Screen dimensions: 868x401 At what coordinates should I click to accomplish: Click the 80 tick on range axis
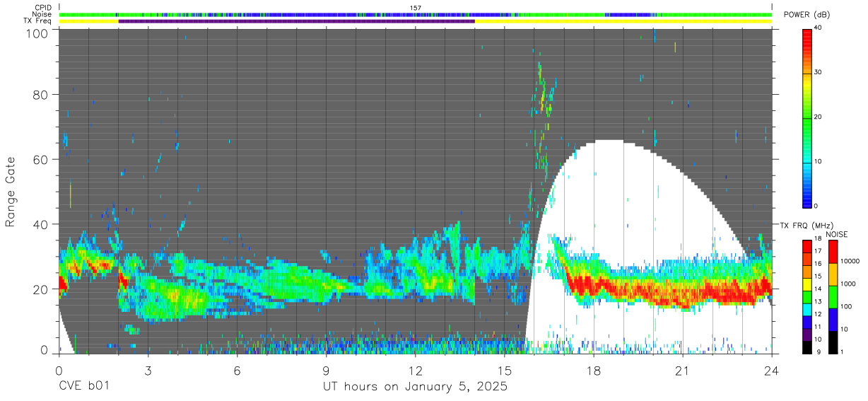[42, 94]
